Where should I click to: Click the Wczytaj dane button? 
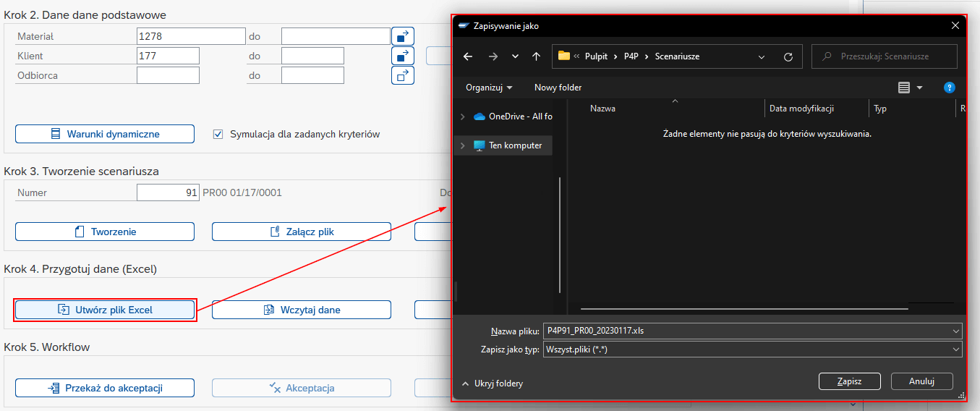tap(302, 310)
